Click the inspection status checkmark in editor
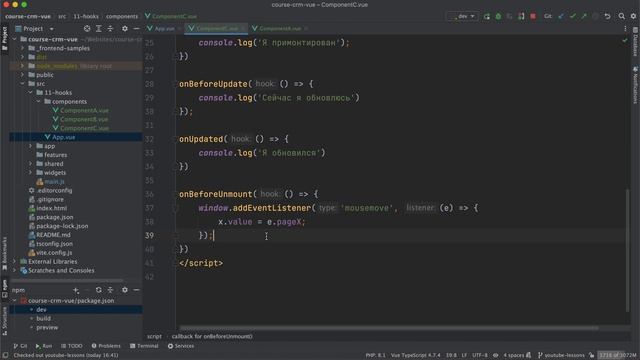 [x=624, y=40]
